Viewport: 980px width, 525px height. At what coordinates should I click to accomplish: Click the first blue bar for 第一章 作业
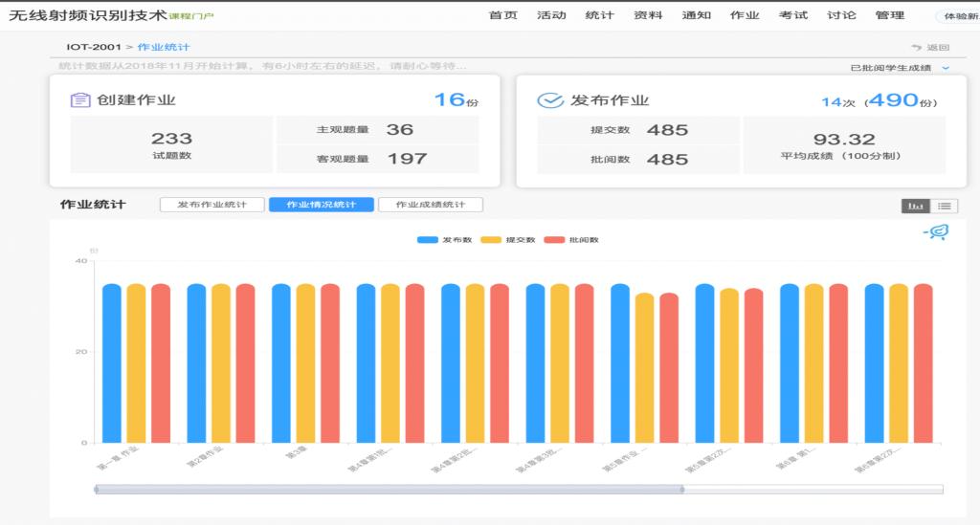[x=112, y=363]
